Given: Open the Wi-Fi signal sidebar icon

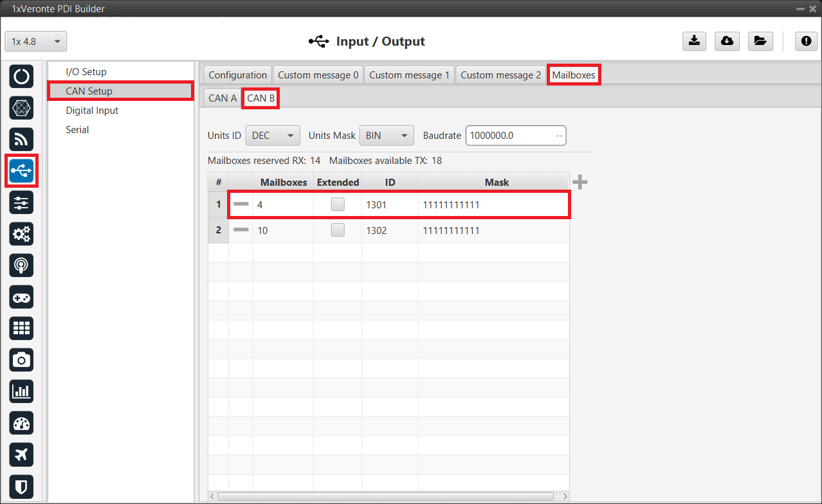Looking at the screenshot, I should (21, 139).
